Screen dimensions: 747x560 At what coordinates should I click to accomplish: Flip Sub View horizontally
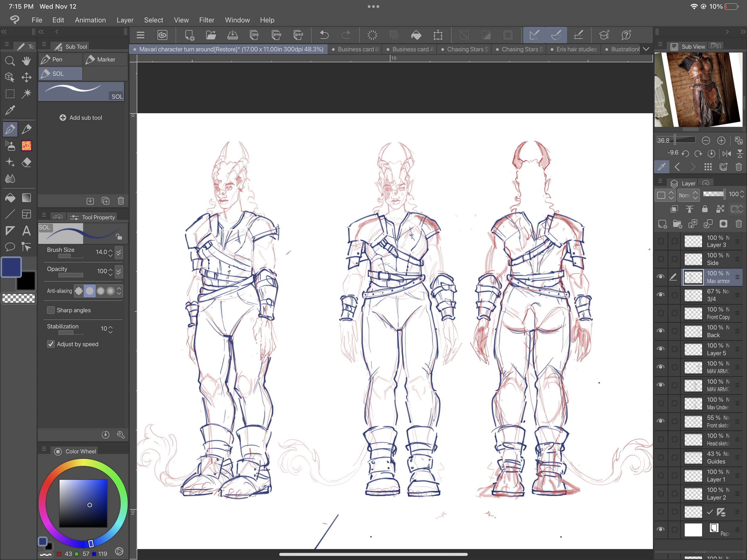pos(726,154)
